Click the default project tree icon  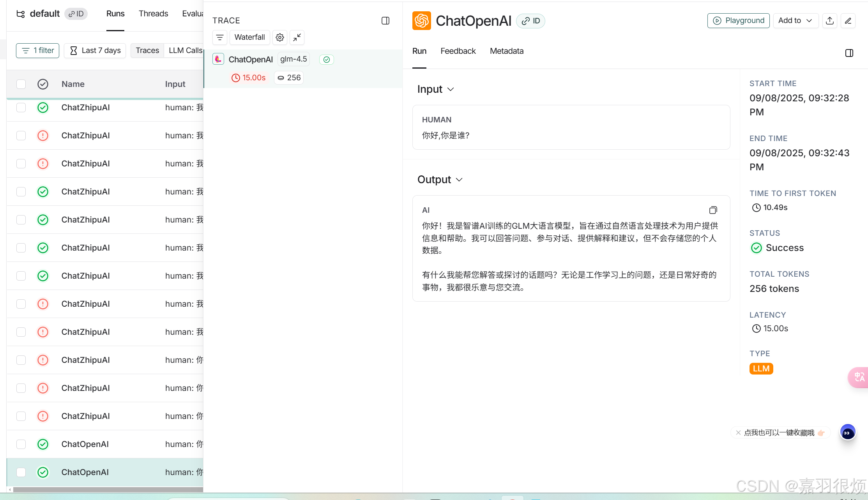pos(21,14)
